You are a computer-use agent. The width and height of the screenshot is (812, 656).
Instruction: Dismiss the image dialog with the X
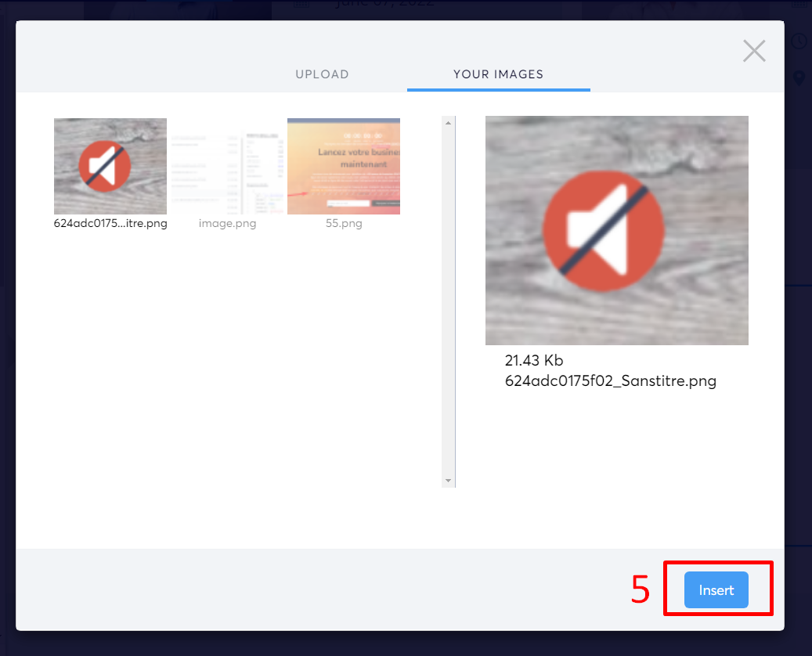point(753,50)
